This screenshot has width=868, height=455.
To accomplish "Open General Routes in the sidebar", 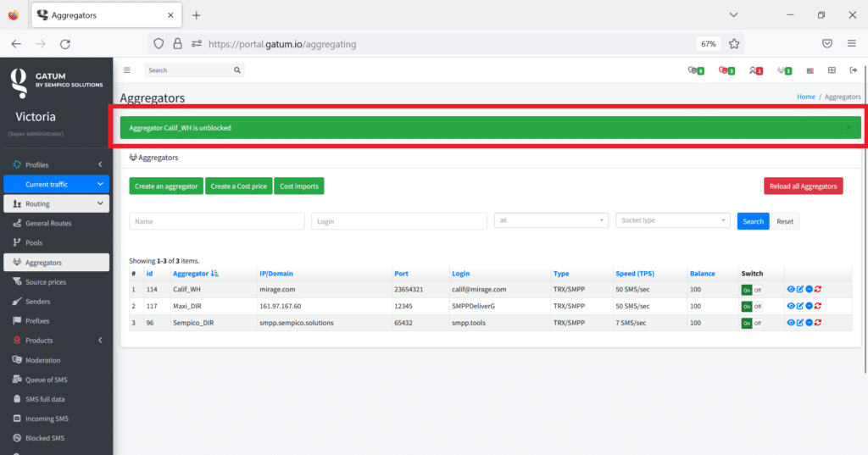I will tap(48, 224).
